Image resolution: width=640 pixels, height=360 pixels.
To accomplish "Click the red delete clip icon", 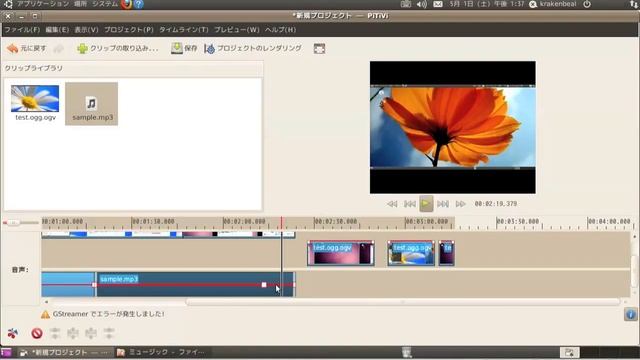I will point(37,333).
